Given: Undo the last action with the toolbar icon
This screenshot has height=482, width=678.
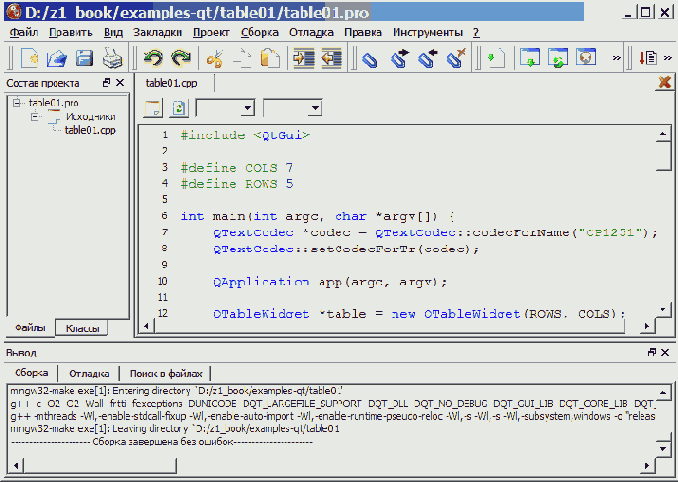Looking at the screenshot, I should click(x=153, y=59).
